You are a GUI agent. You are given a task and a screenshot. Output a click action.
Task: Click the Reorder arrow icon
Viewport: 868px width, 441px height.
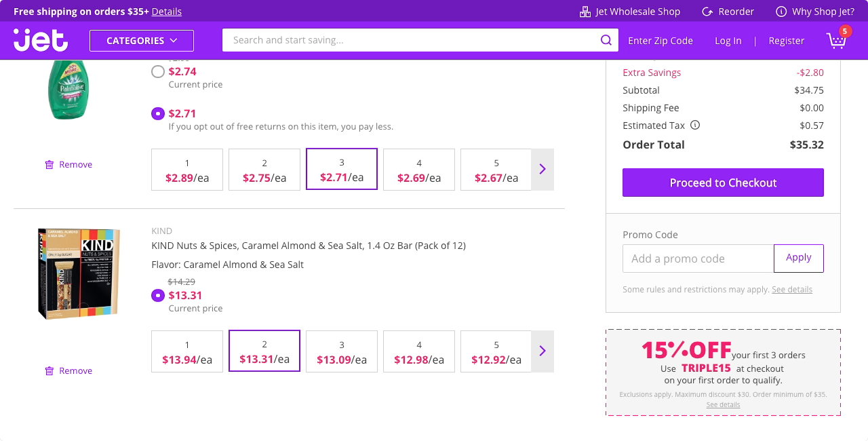tap(707, 12)
